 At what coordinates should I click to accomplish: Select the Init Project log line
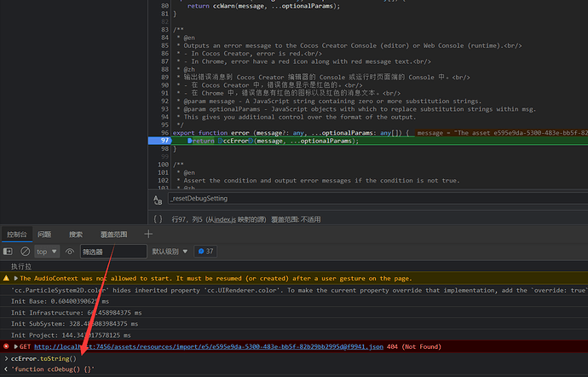coord(71,335)
